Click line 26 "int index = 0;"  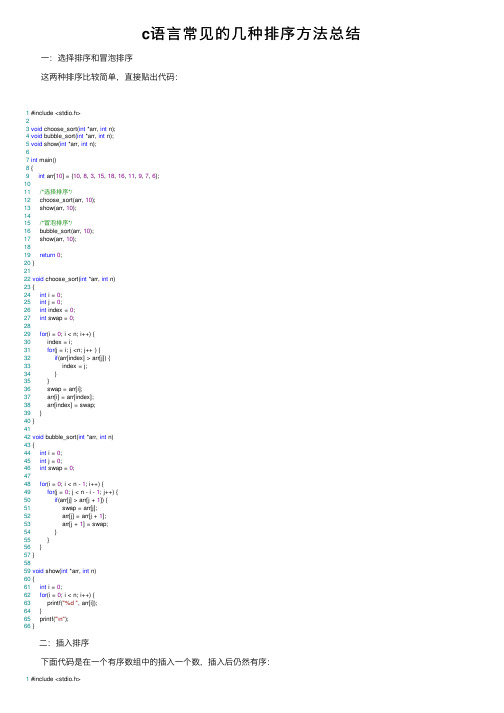[57, 310]
